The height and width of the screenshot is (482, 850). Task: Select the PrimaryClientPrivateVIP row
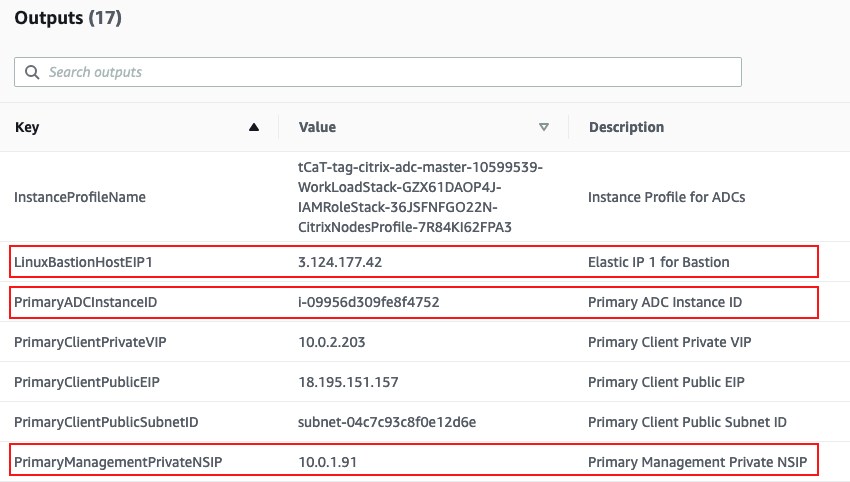pyautogui.click(x=425, y=342)
